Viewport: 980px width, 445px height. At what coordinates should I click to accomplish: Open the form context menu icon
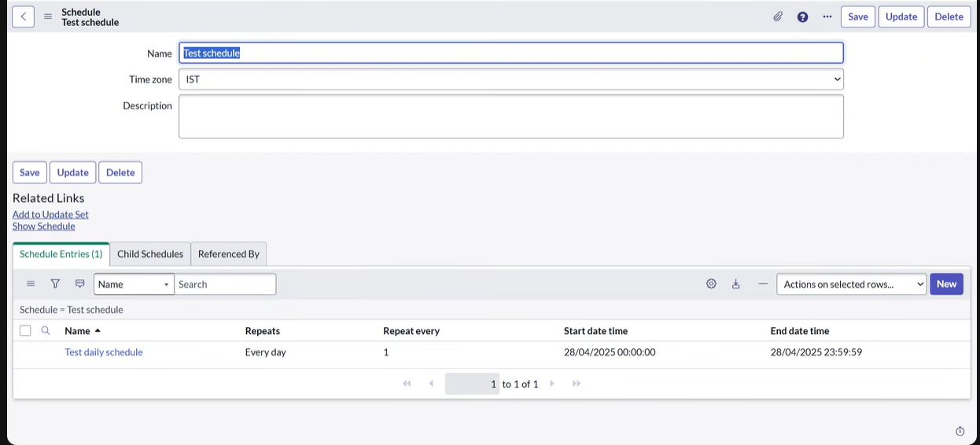(x=48, y=17)
